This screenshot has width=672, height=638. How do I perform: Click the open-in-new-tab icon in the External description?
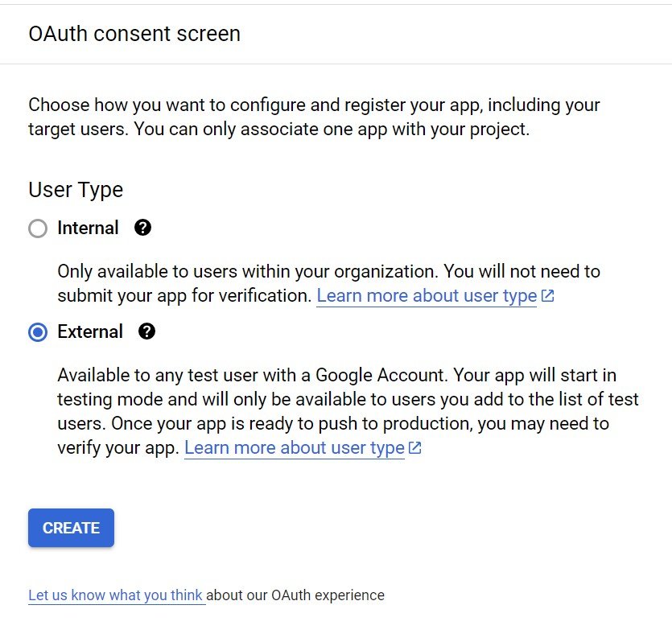(x=414, y=447)
